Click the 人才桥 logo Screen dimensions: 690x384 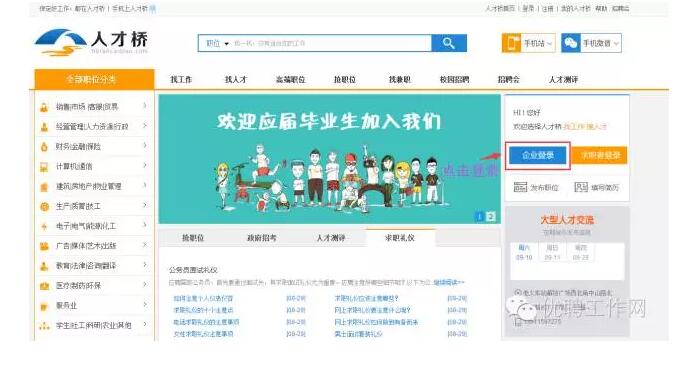tap(92, 42)
